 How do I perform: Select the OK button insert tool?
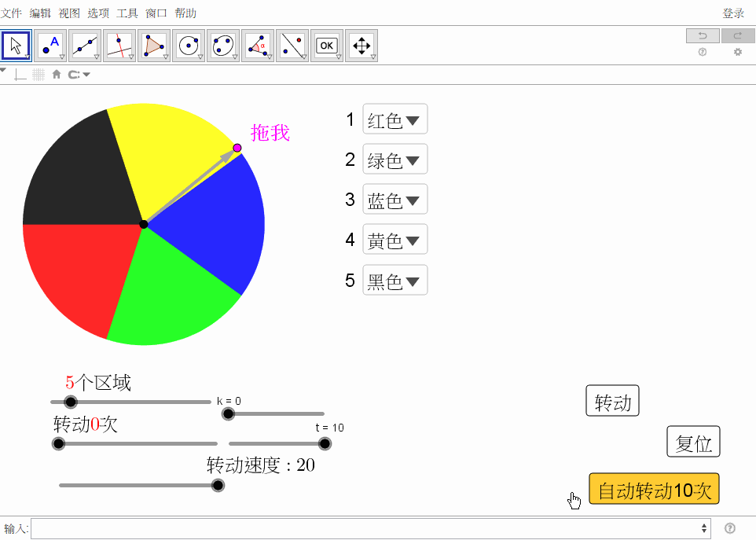327,46
